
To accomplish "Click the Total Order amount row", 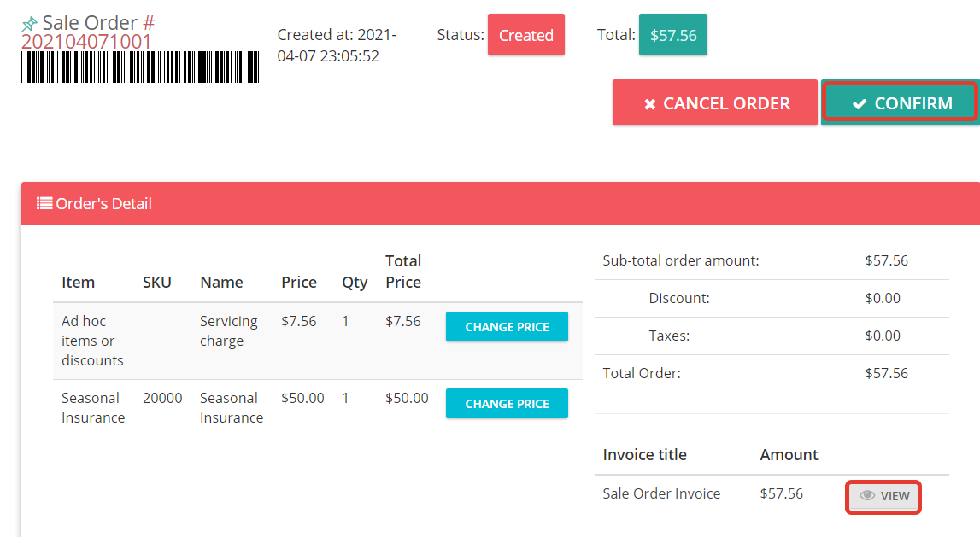I will [772, 373].
